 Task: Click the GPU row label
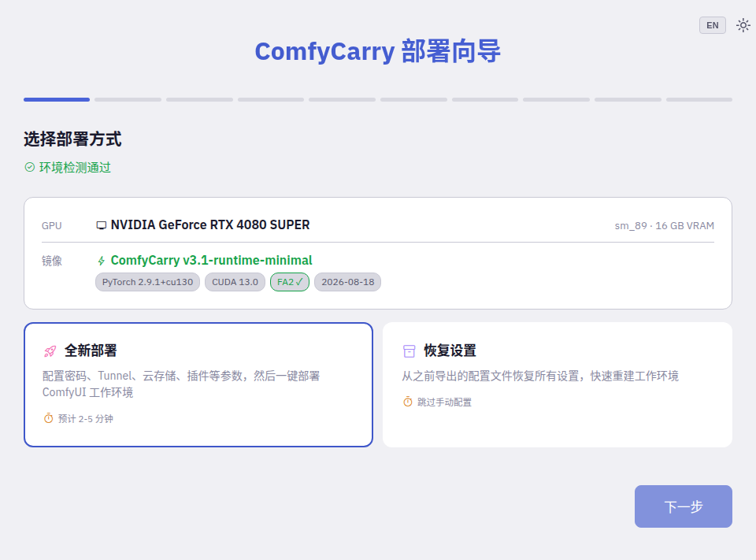[x=52, y=226]
